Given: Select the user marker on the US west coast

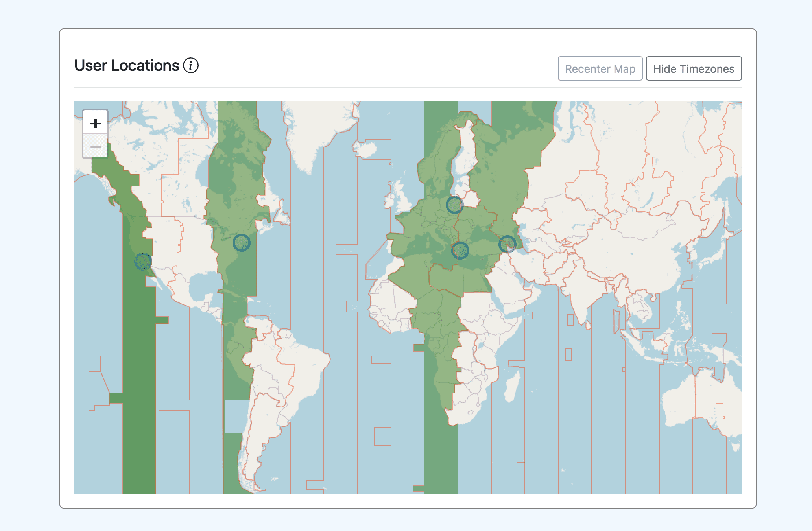Looking at the screenshot, I should point(143,261).
